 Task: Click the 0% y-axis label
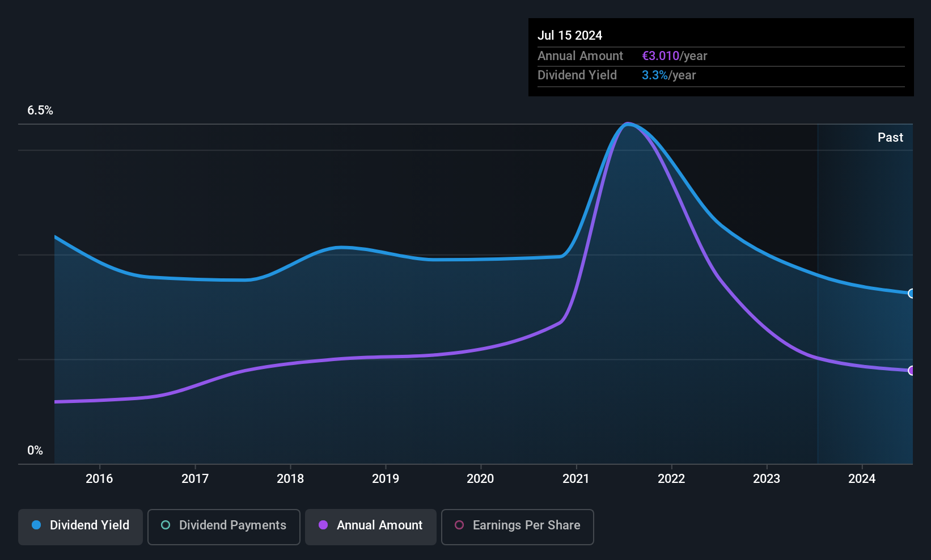(35, 451)
